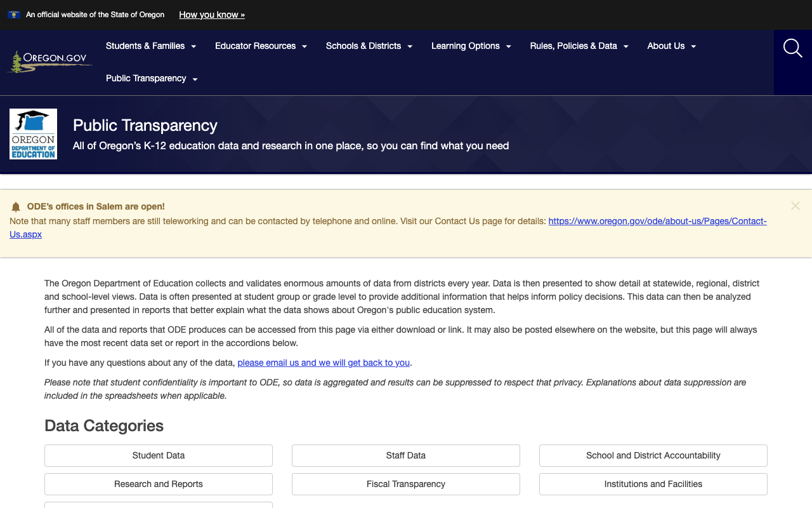Click the search magnifier icon
The width and height of the screenshot is (812, 508).
point(792,48)
